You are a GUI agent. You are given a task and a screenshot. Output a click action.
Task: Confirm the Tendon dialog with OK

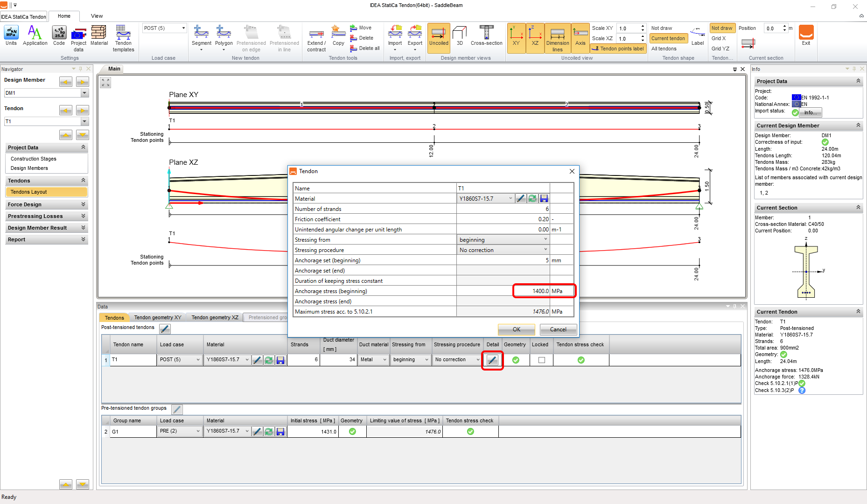516,329
